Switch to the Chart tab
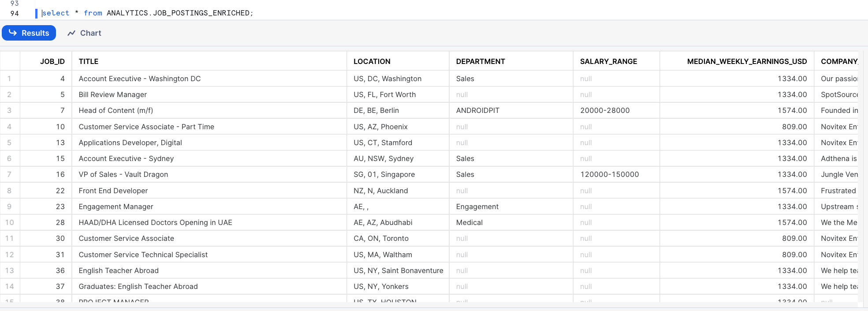The width and height of the screenshot is (868, 311). point(84,33)
